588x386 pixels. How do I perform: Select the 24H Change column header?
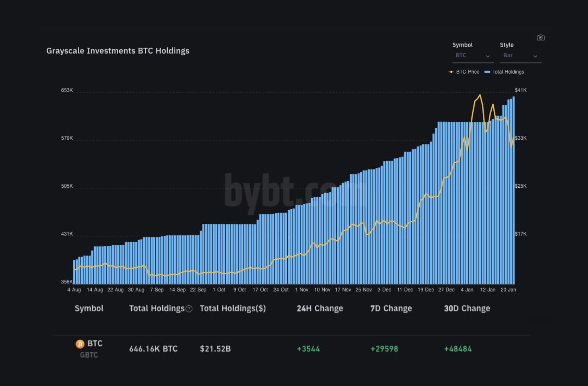pos(320,308)
